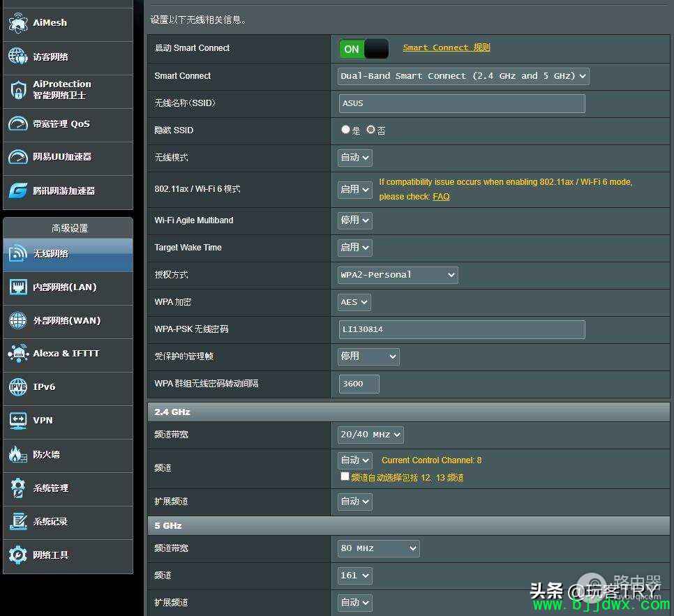Open the 2.4 GHz 频道 channel dropdown
The image size is (674, 616).
[x=354, y=460]
